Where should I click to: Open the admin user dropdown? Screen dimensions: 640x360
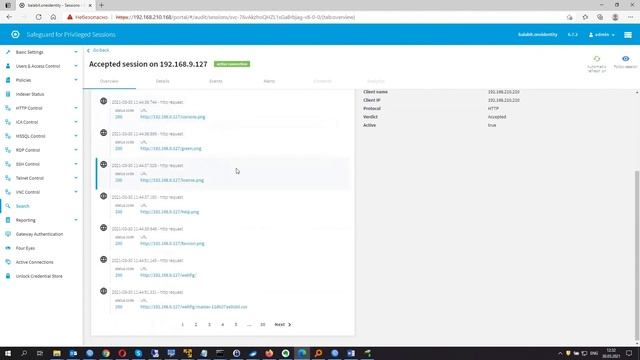(602, 35)
